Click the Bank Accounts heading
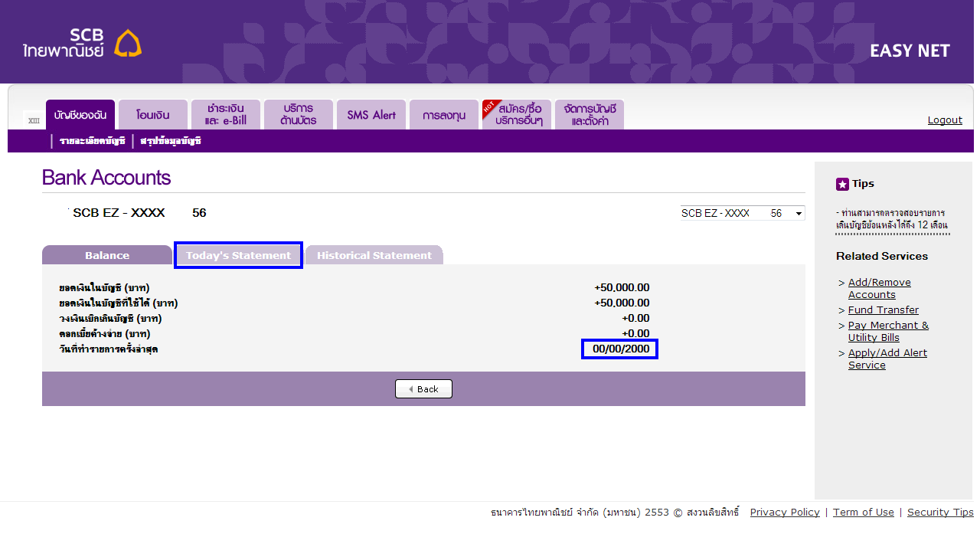980x534 pixels. coord(106,178)
